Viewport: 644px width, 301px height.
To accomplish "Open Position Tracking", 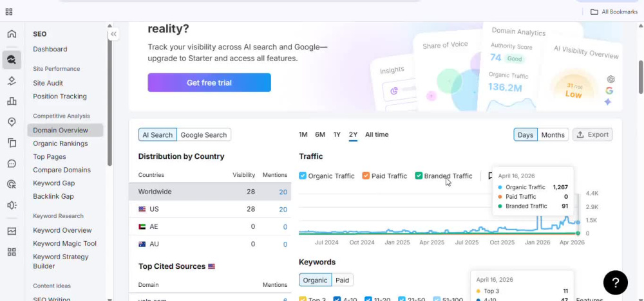I will tap(60, 96).
